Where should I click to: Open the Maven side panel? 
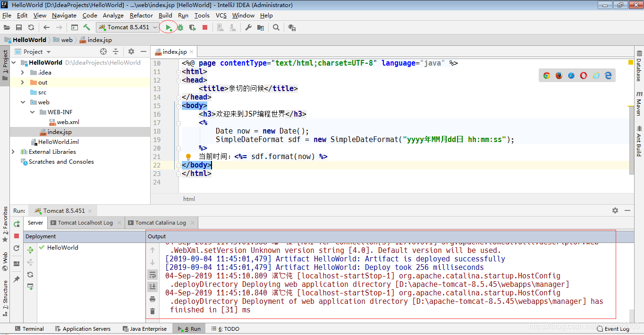click(639, 103)
